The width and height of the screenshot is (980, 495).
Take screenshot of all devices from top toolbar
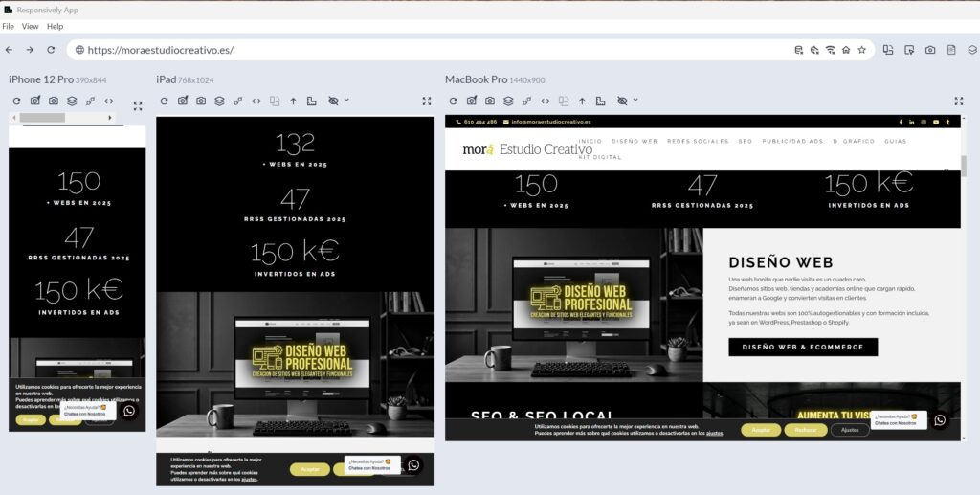click(x=930, y=50)
